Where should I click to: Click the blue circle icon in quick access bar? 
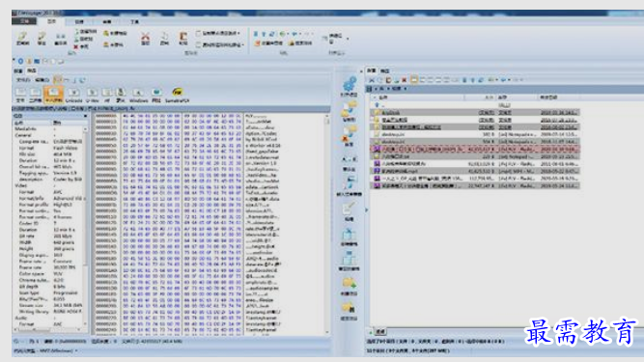pos(20,61)
